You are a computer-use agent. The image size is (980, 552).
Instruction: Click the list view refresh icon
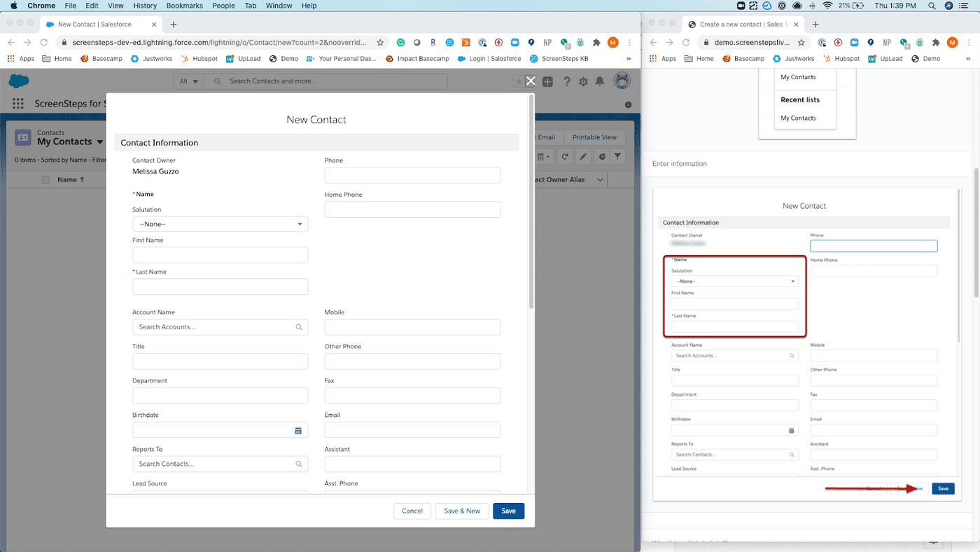point(566,156)
